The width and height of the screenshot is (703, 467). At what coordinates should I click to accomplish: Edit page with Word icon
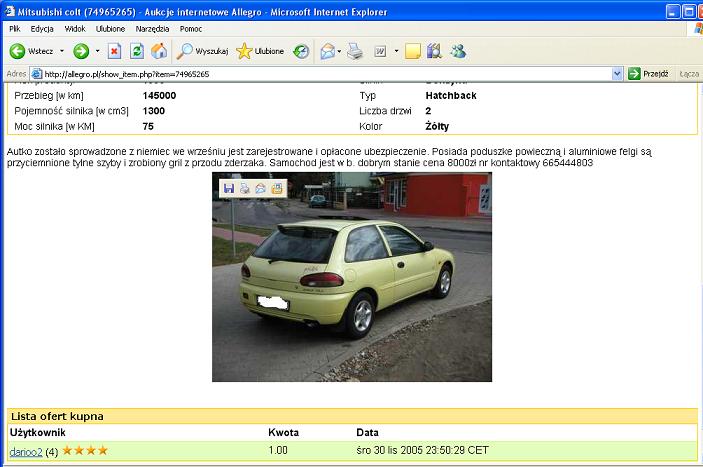click(x=380, y=51)
